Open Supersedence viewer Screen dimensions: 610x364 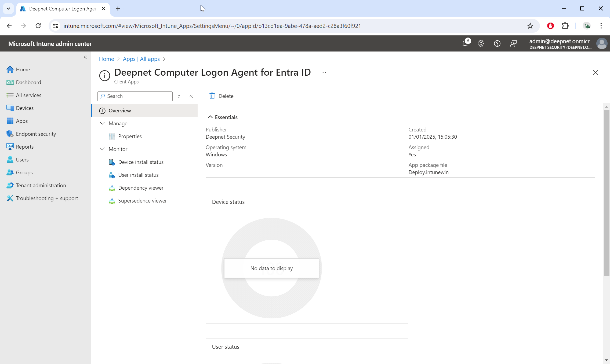(x=142, y=201)
